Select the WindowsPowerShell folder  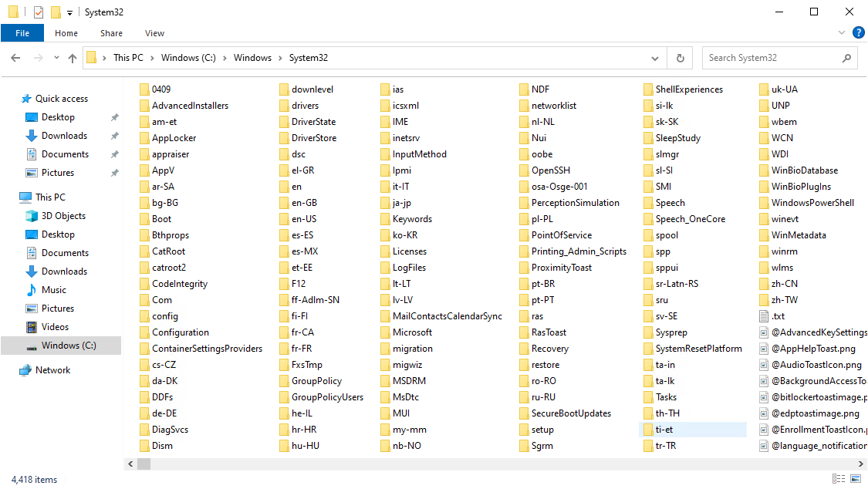click(x=812, y=203)
